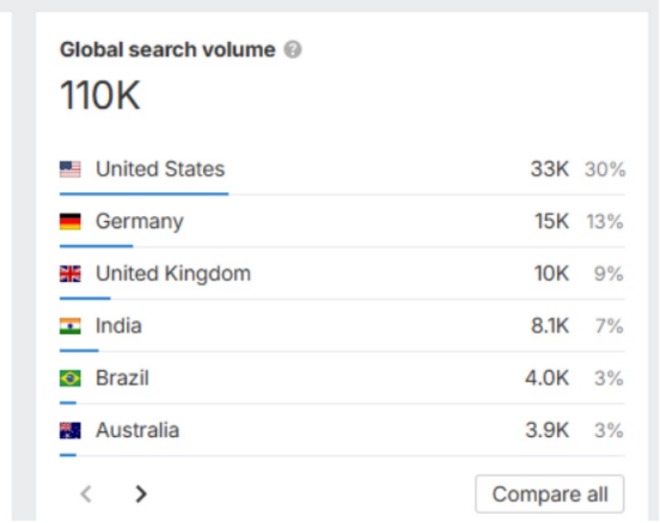Image resolution: width=660 pixels, height=523 pixels.
Task: Click the United Kingdom flag icon
Action: [x=70, y=273]
